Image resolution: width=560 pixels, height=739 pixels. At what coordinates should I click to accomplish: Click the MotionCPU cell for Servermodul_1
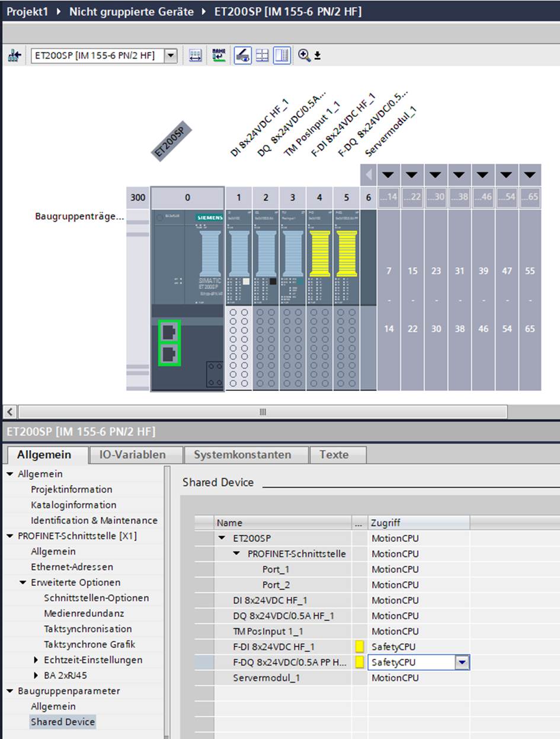click(x=419, y=677)
